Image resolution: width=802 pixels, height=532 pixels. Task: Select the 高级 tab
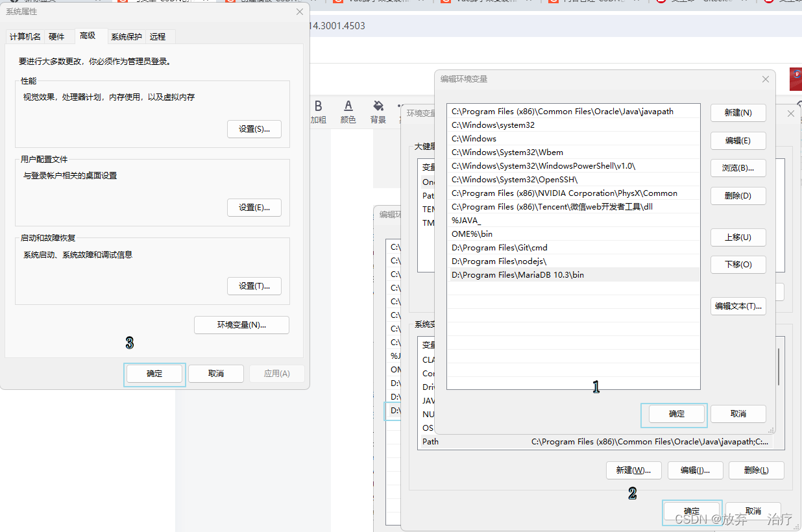click(88, 36)
